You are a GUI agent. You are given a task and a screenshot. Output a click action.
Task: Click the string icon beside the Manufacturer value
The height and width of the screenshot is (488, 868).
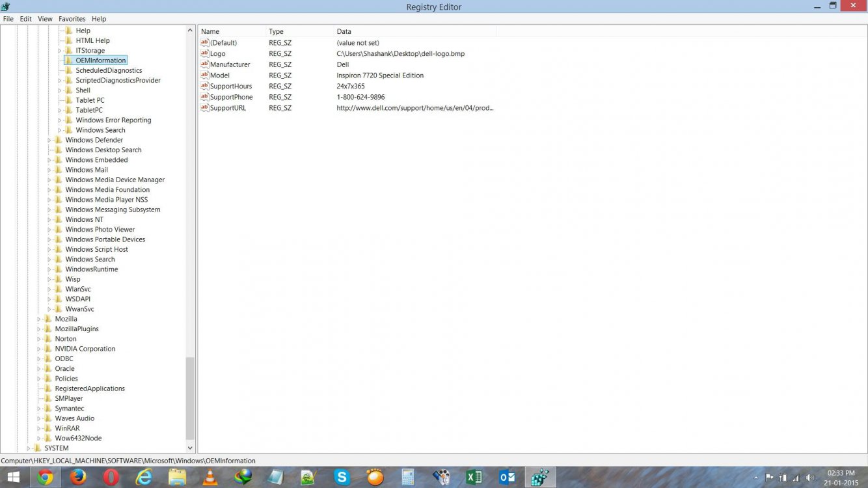coord(204,64)
